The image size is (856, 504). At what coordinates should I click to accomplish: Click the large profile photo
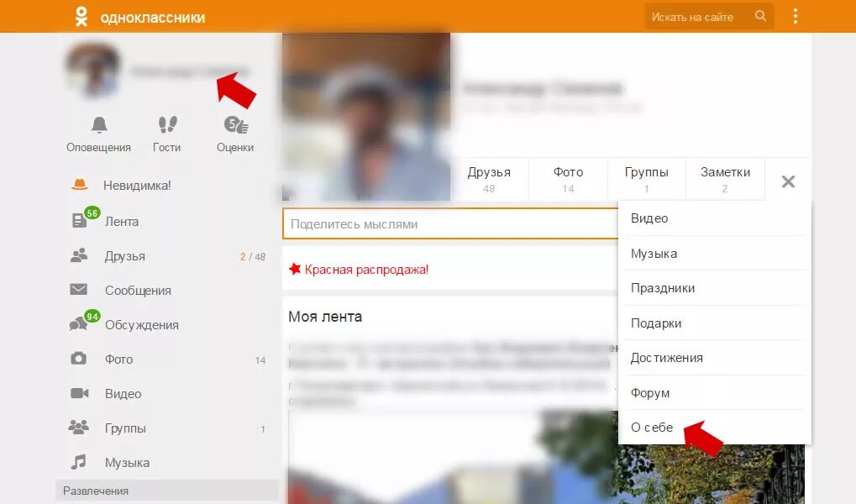coord(366,117)
